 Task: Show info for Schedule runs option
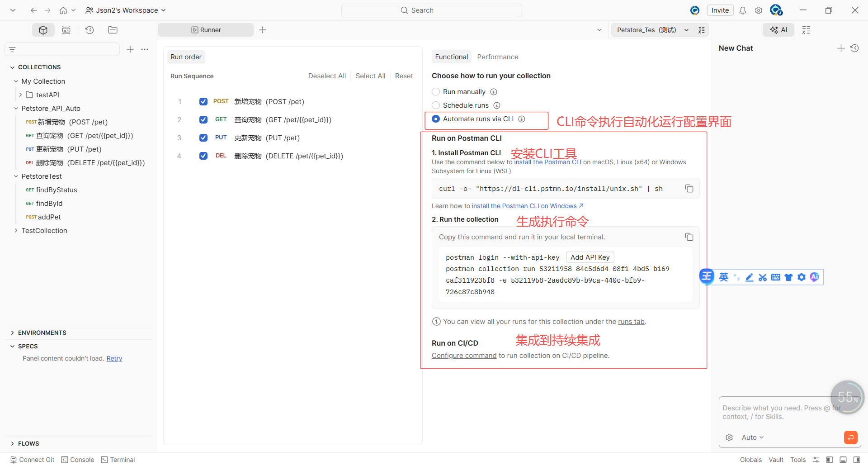pos(497,105)
